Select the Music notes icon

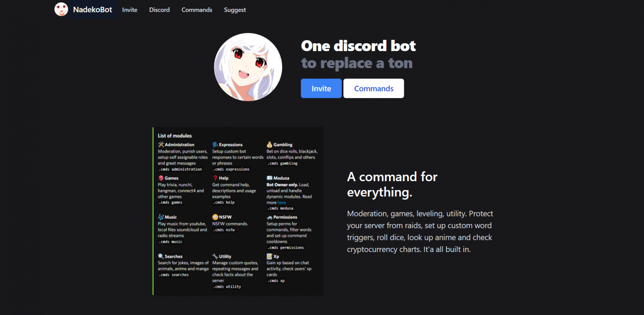[x=161, y=217]
